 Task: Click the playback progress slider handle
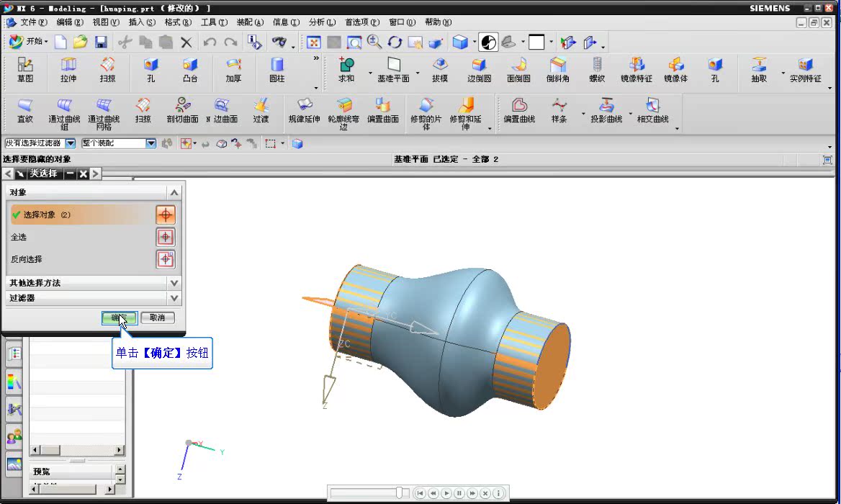coord(399,492)
